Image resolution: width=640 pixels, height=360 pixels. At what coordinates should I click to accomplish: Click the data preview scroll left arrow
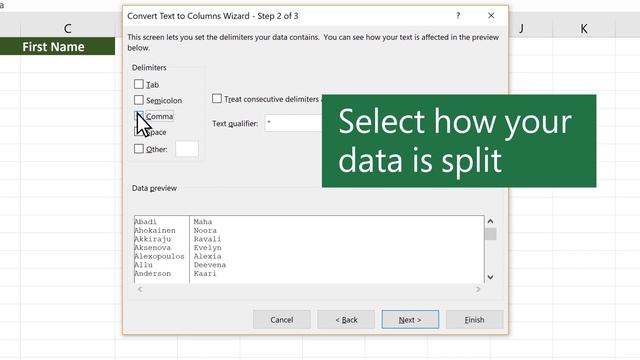140,289
